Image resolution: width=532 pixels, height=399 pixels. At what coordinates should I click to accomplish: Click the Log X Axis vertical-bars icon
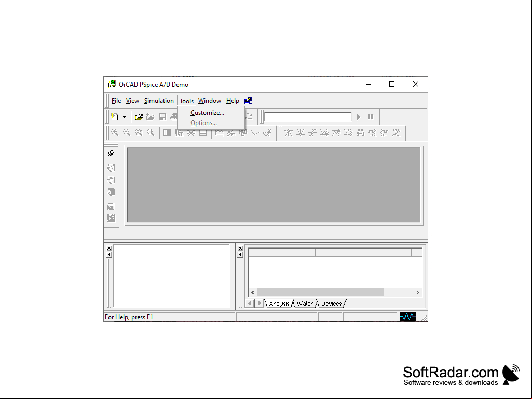point(167,133)
